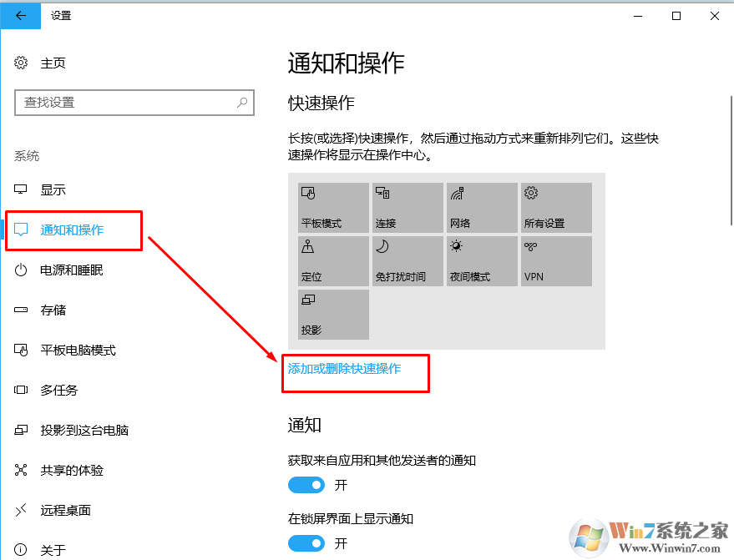The image size is (734, 560).
Task: Select the 免打扰时间 quick action tile
Action: (x=407, y=260)
